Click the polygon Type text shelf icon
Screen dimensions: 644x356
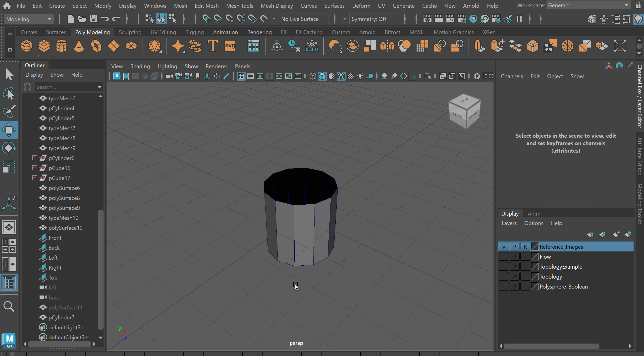coord(213,46)
